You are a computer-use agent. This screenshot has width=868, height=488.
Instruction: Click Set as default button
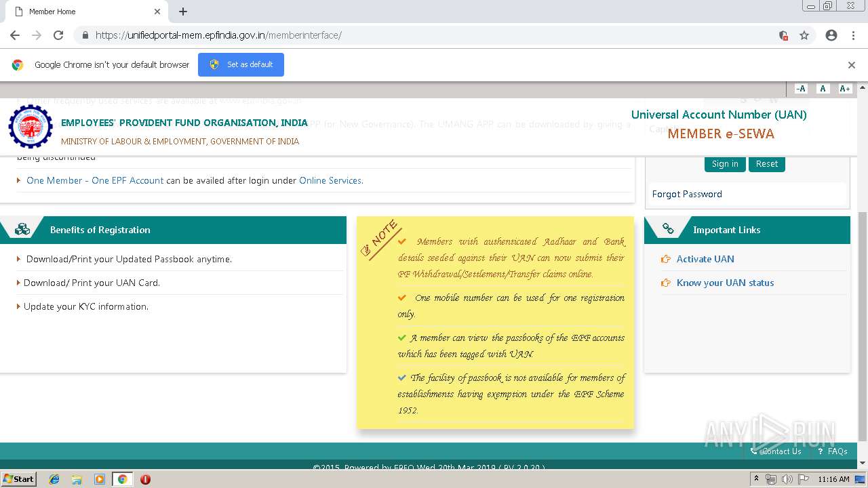(241, 64)
